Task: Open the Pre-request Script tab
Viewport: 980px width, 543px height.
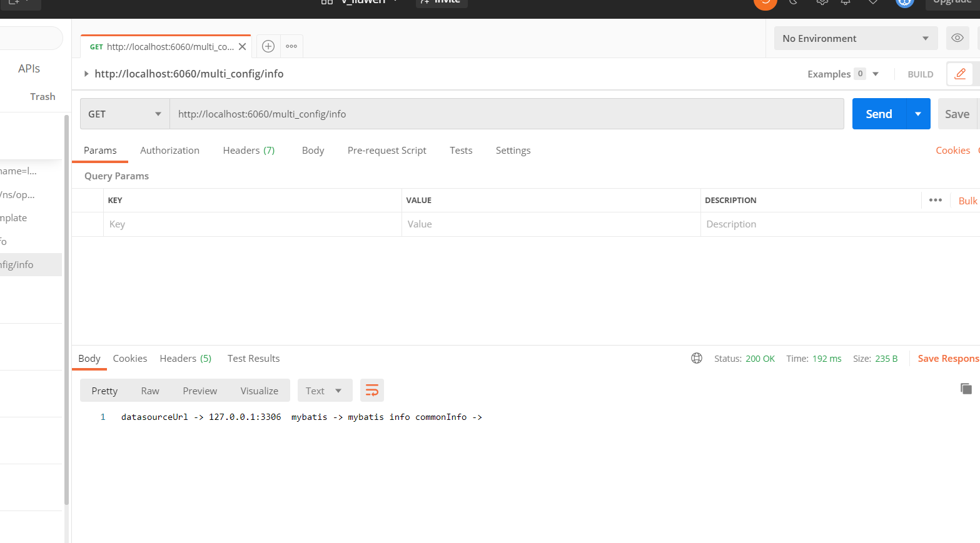Action: pyautogui.click(x=386, y=151)
